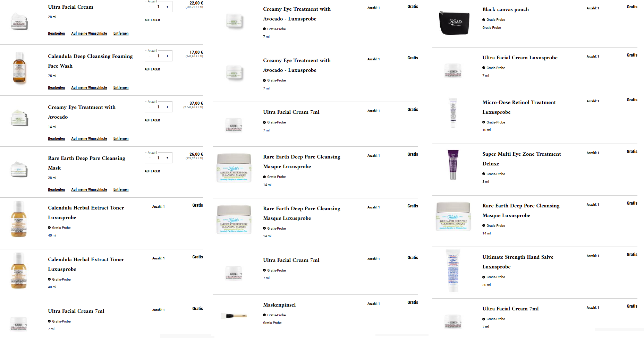
Task: Increase quantity of Ultra Facial Cream 28 ml
Action: tap(167, 7)
